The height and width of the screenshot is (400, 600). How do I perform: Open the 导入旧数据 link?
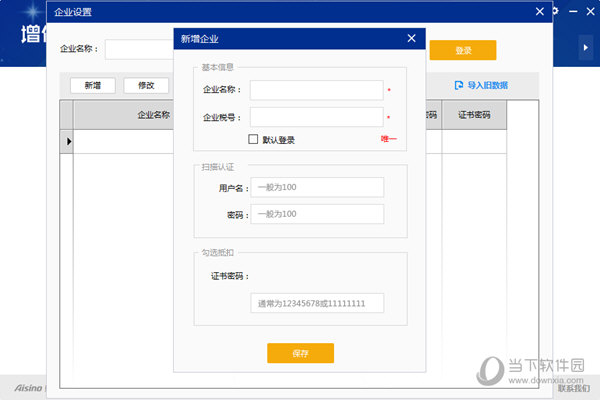[488, 85]
